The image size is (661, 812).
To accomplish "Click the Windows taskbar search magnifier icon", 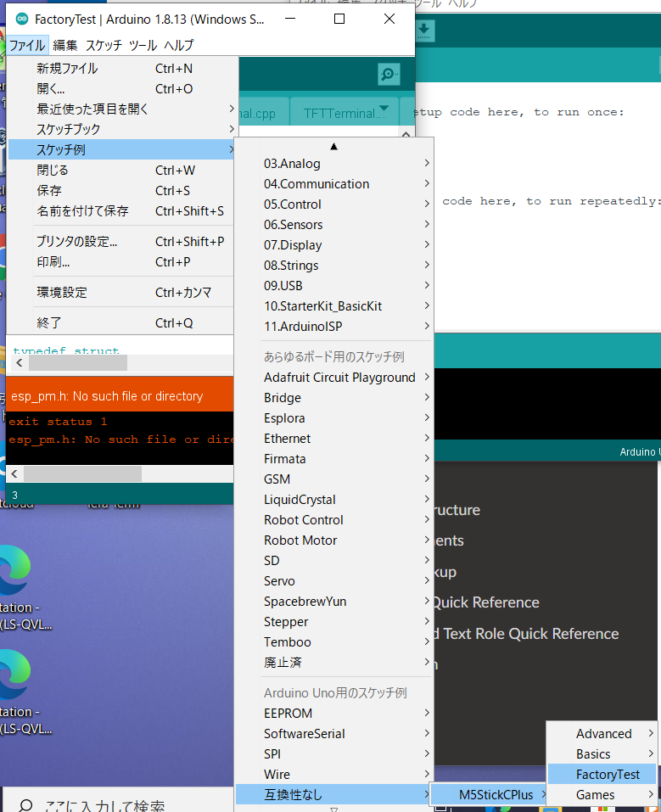I will tap(27, 805).
